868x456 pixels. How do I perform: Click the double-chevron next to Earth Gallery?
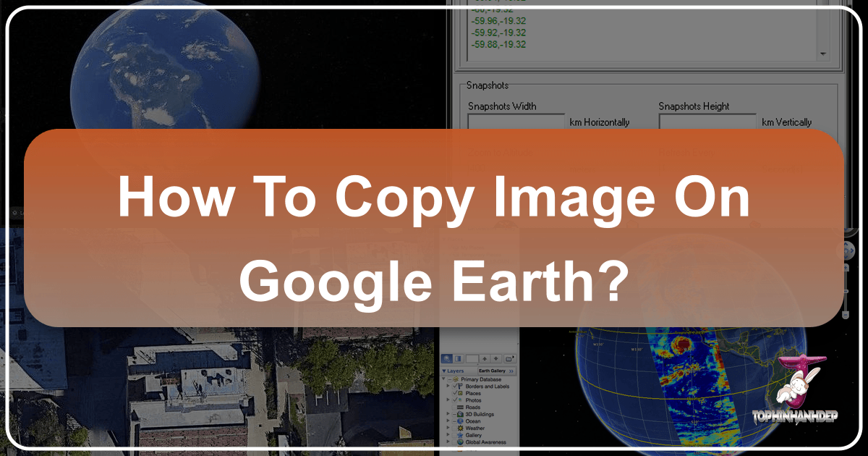(511, 371)
